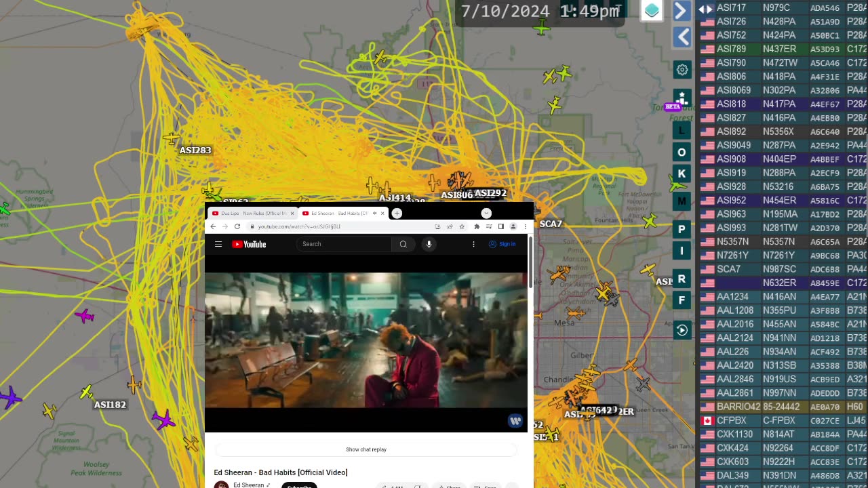Click the left arrow sidebar collapse button
The height and width of the screenshot is (488, 868).
682,37
